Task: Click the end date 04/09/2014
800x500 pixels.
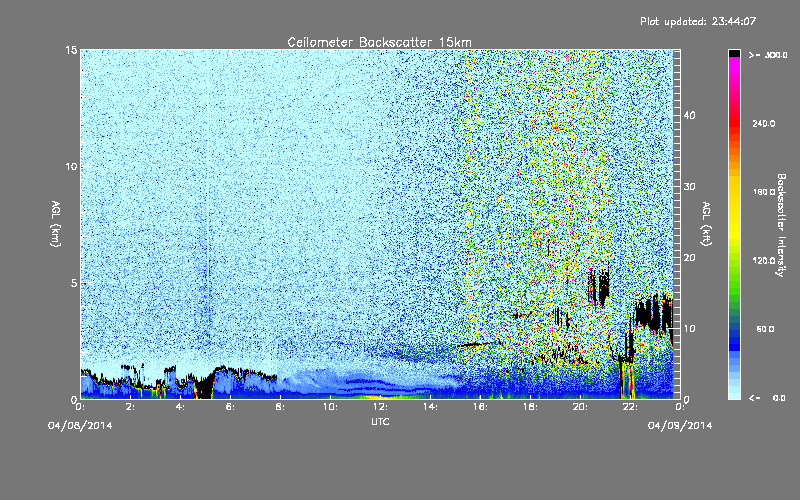Action: coord(680,426)
